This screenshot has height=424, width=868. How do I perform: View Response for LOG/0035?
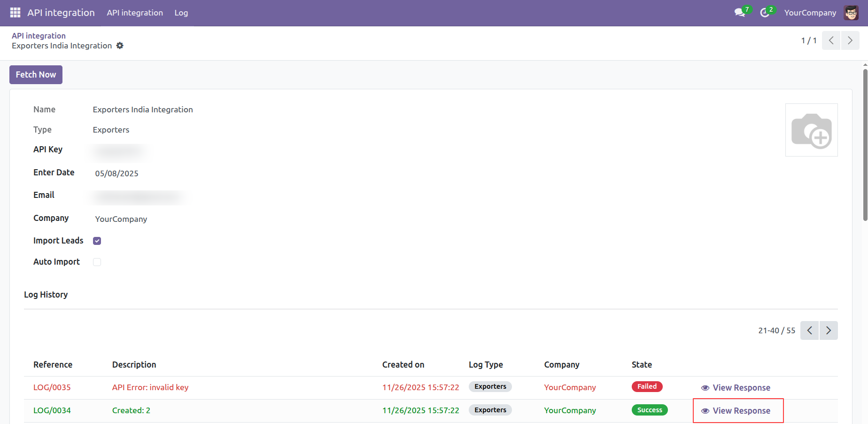coord(736,388)
